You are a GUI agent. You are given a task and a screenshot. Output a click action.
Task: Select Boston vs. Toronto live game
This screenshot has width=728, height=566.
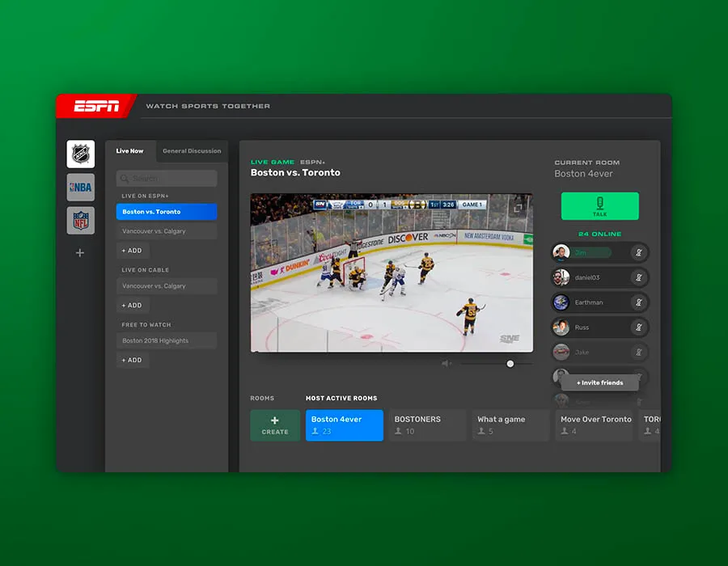167,212
